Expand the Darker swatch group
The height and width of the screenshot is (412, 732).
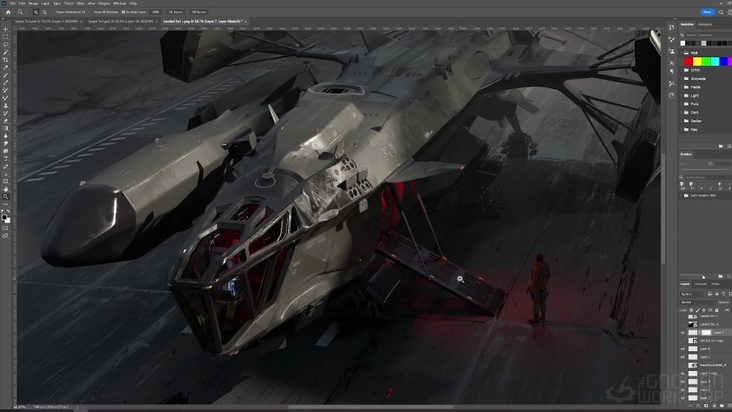682,121
